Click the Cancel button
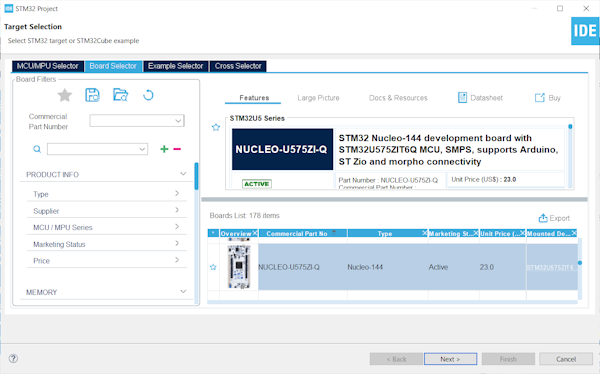Screen dimensions: 600x374 [x=566, y=359]
